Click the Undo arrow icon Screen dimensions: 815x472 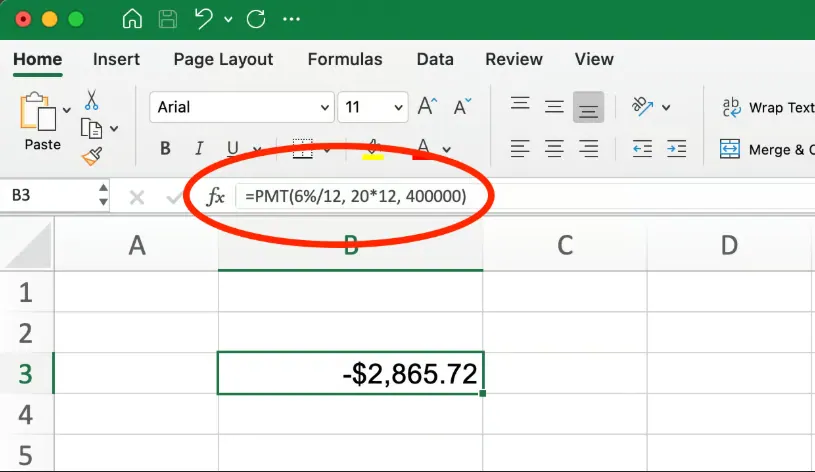(x=205, y=19)
